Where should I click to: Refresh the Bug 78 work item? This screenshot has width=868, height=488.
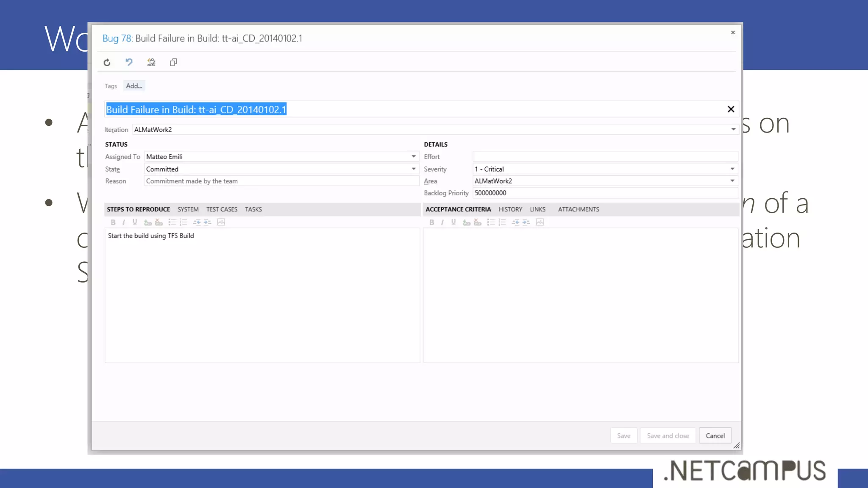coord(107,63)
